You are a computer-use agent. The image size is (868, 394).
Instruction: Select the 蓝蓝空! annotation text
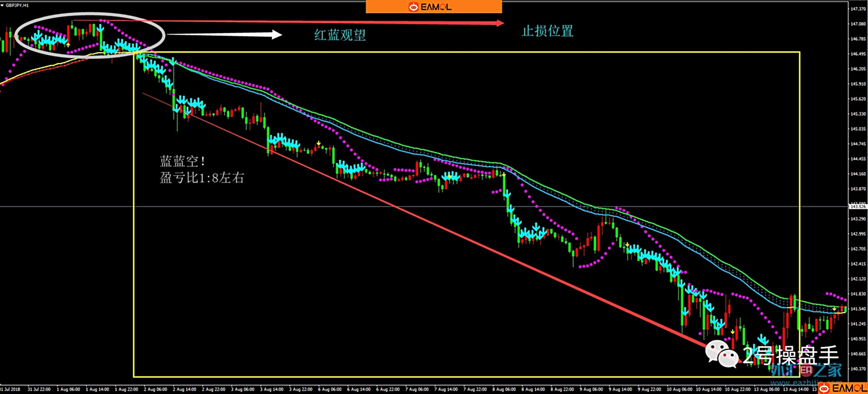pyautogui.click(x=183, y=161)
